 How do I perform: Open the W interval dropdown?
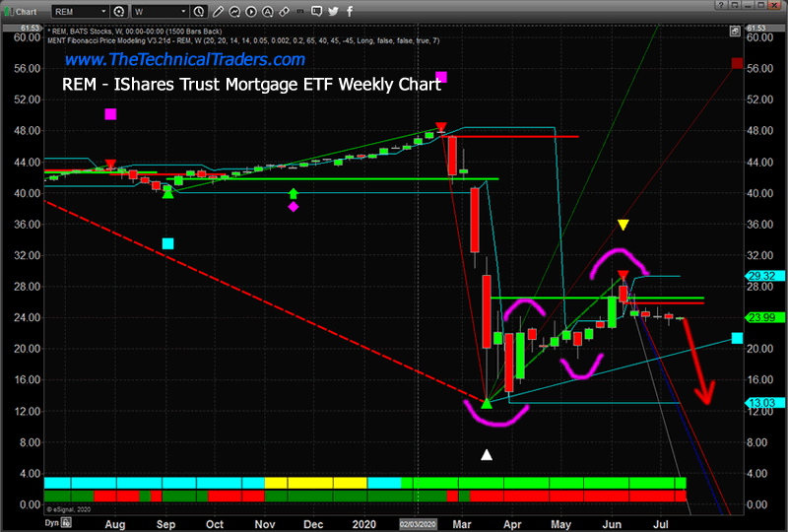click(160, 12)
